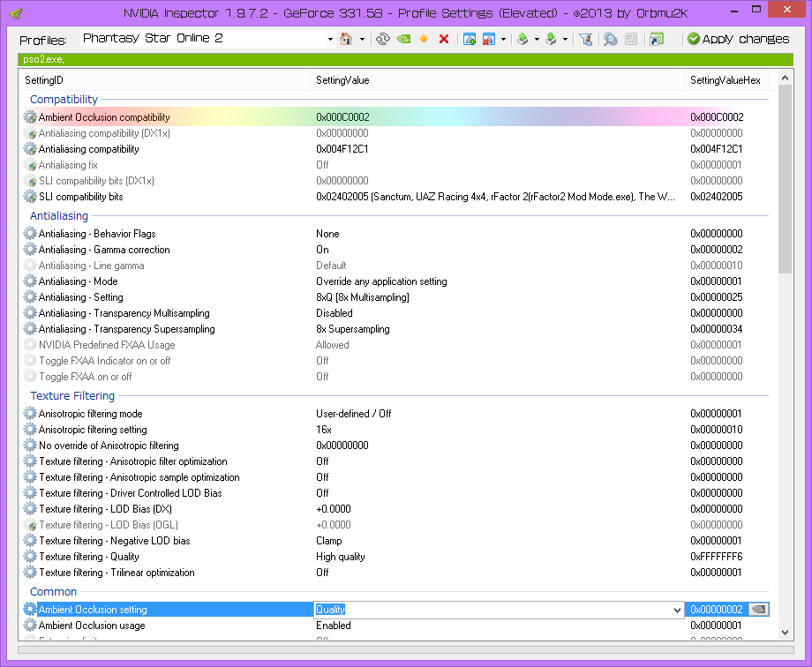This screenshot has height=667, width=812.
Task: Click the magnifier with gear scan icon
Action: pos(611,39)
